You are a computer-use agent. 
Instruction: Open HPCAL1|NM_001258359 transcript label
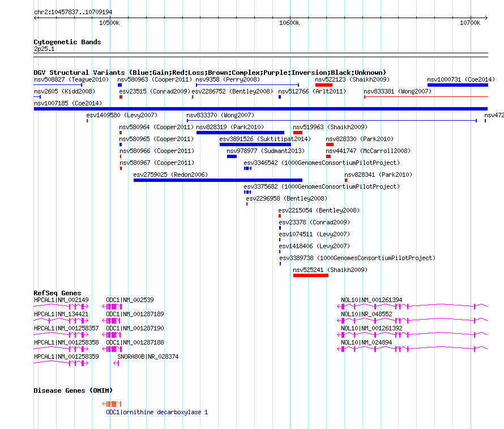tap(66, 356)
